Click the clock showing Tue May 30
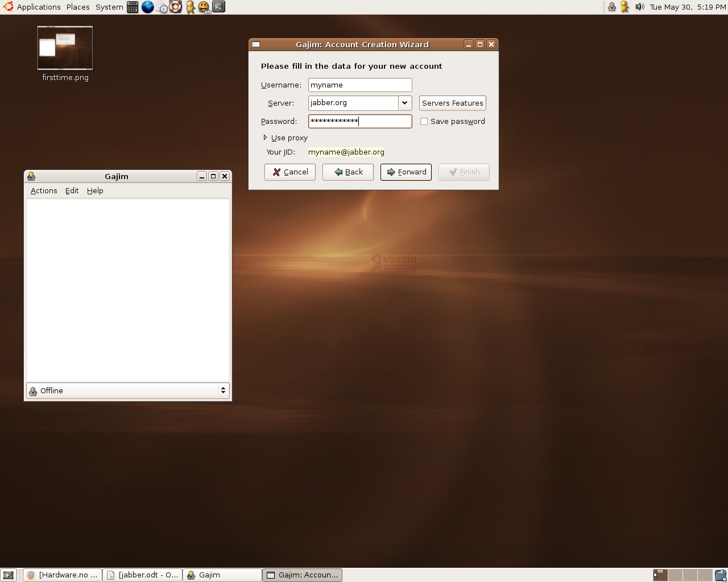Image resolution: width=728 pixels, height=582 pixels. [688, 7]
